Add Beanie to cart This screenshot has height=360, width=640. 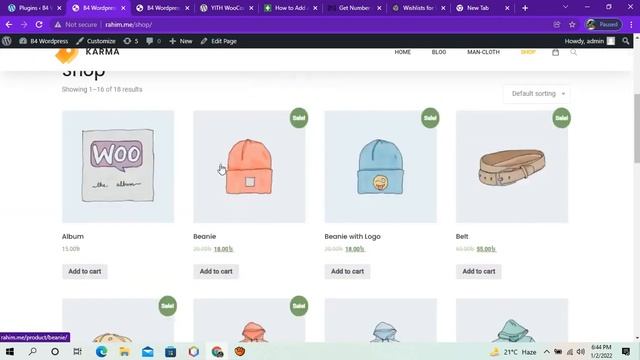(x=216, y=271)
